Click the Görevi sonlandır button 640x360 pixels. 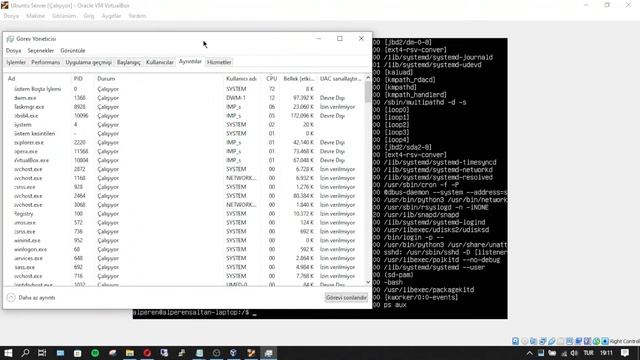(x=346, y=298)
